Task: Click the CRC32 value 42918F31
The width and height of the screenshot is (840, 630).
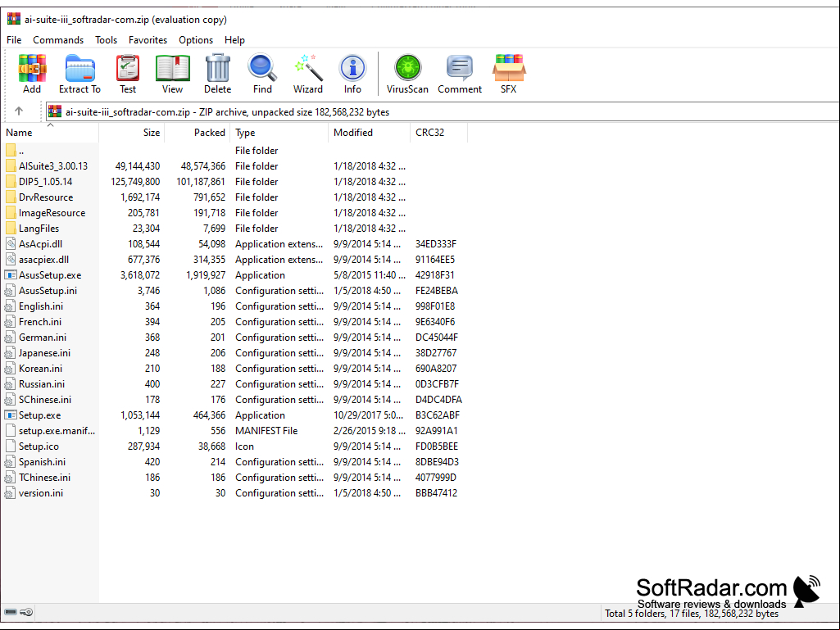Action: (x=434, y=274)
